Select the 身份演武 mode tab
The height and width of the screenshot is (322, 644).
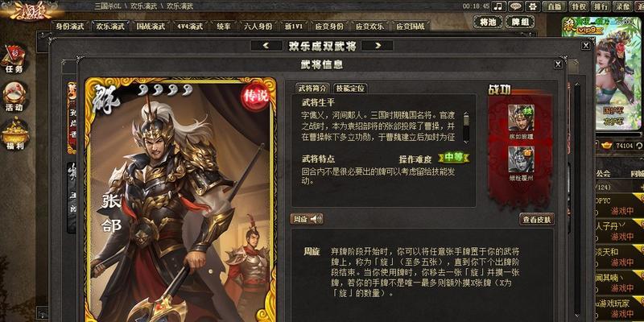pos(70,27)
